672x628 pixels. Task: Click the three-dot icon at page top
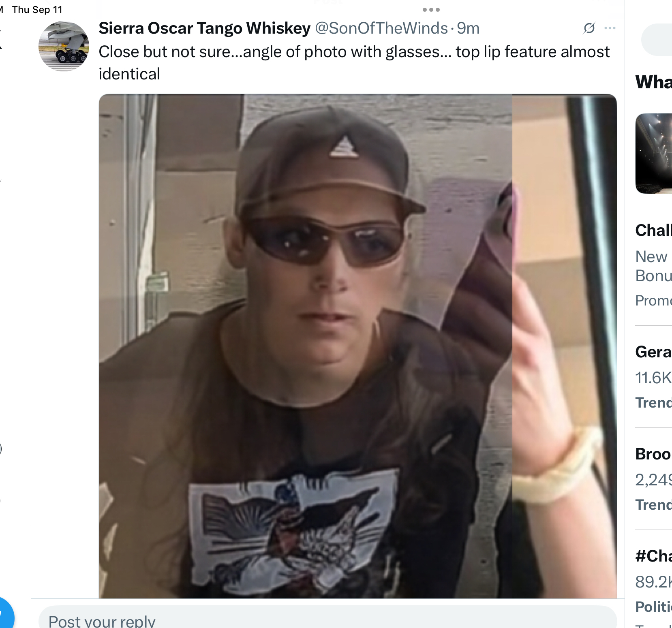click(431, 10)
